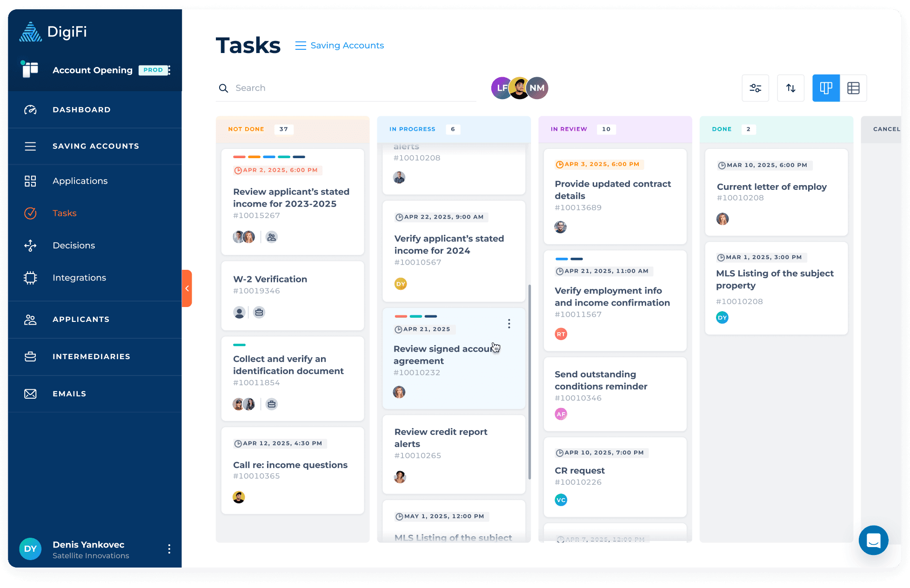Click VC assignee avatar on CR request
910x588 pixels.
click(561, 500)
